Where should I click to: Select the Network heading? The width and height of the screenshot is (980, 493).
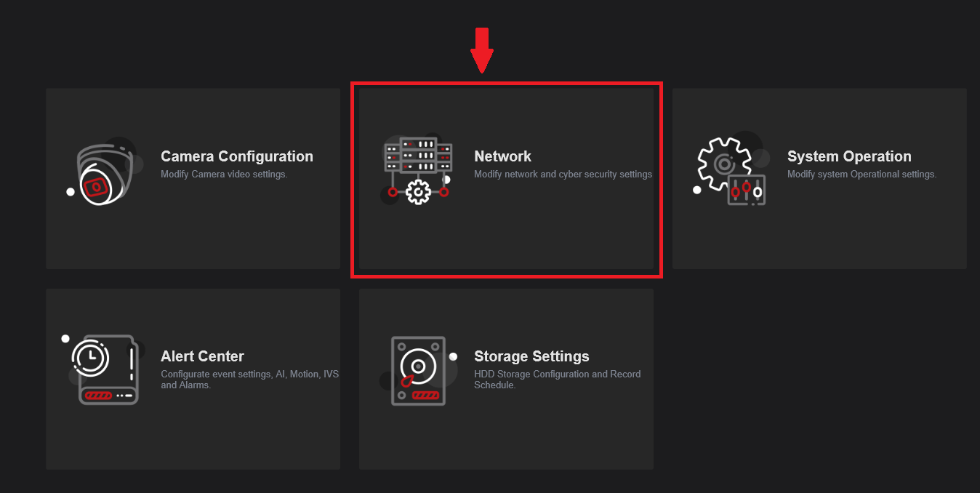point(502,156)
